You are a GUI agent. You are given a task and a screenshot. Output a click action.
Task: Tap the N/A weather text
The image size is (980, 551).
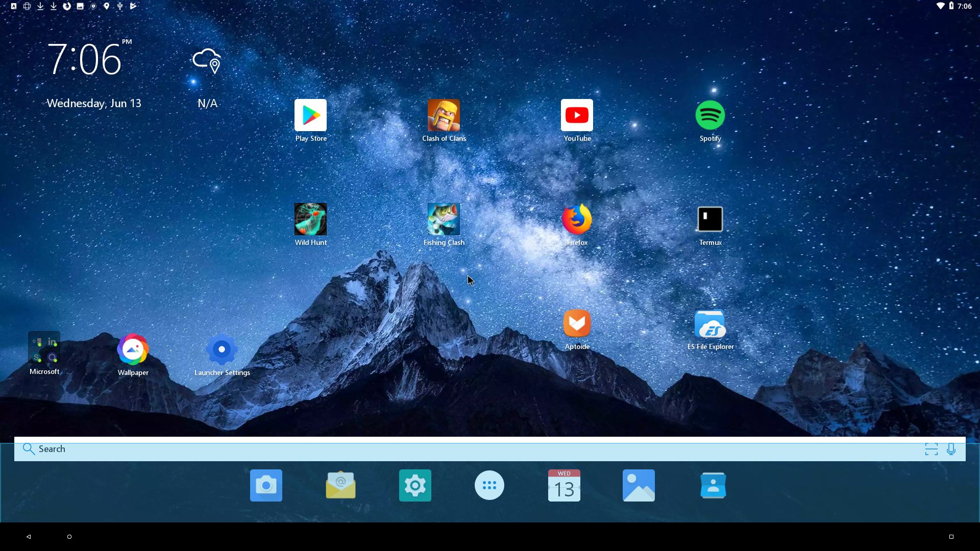pos(207,103)
